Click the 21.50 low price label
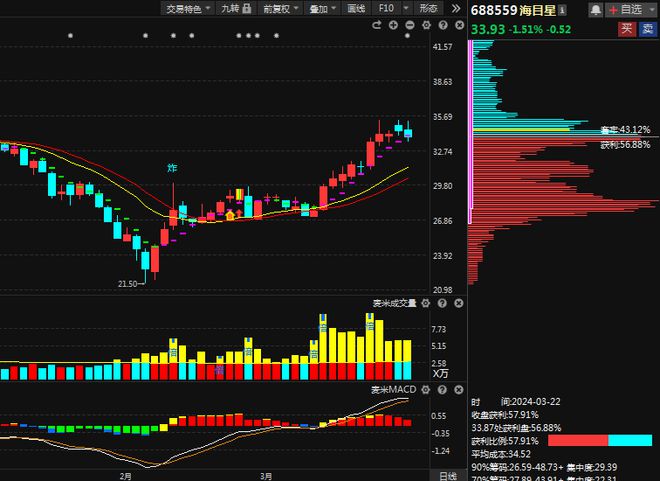660x481 pixels. pyautogui.click(x=128, y=284)
